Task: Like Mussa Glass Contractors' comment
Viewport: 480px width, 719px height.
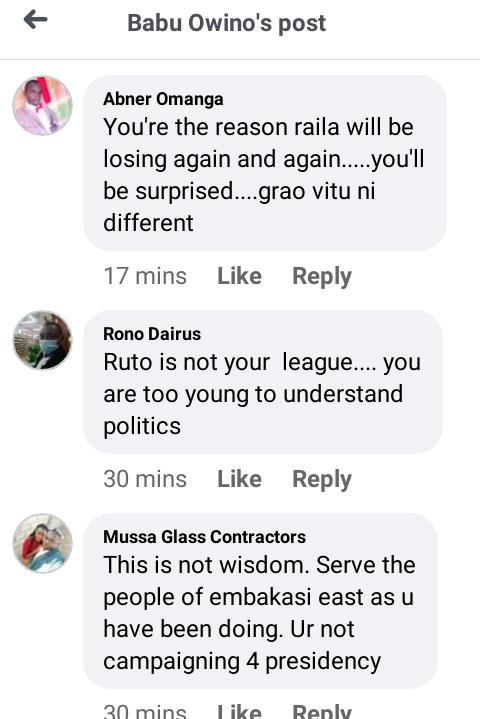Action: (x=239, y=711)
